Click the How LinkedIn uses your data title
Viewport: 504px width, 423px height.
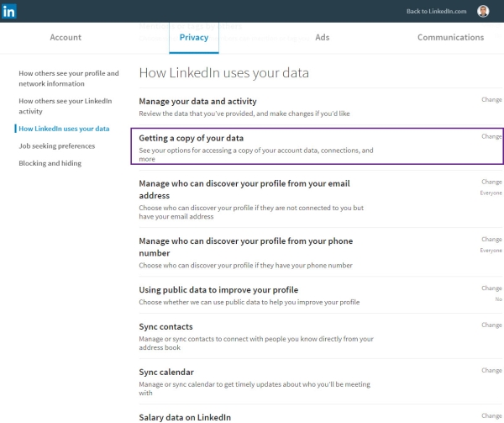click(224, 73)
